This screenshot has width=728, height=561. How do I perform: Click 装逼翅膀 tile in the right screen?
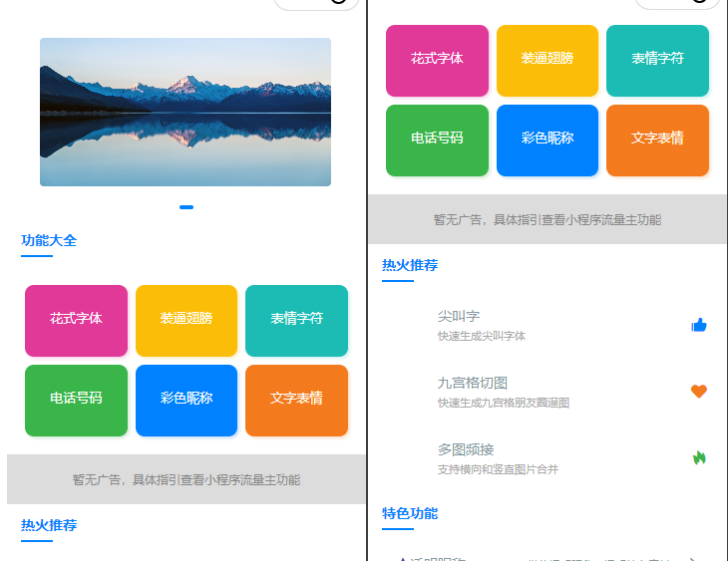[547, 61]
